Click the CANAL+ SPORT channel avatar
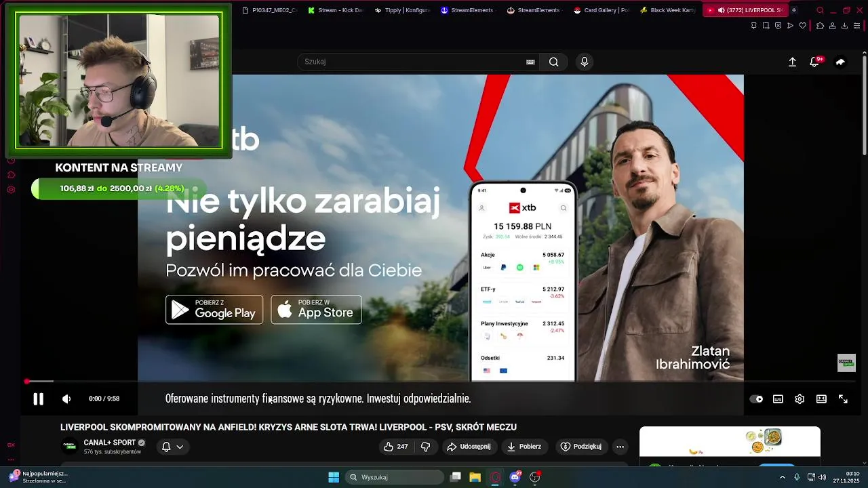The image size is (868, 488). pos(69,446)
